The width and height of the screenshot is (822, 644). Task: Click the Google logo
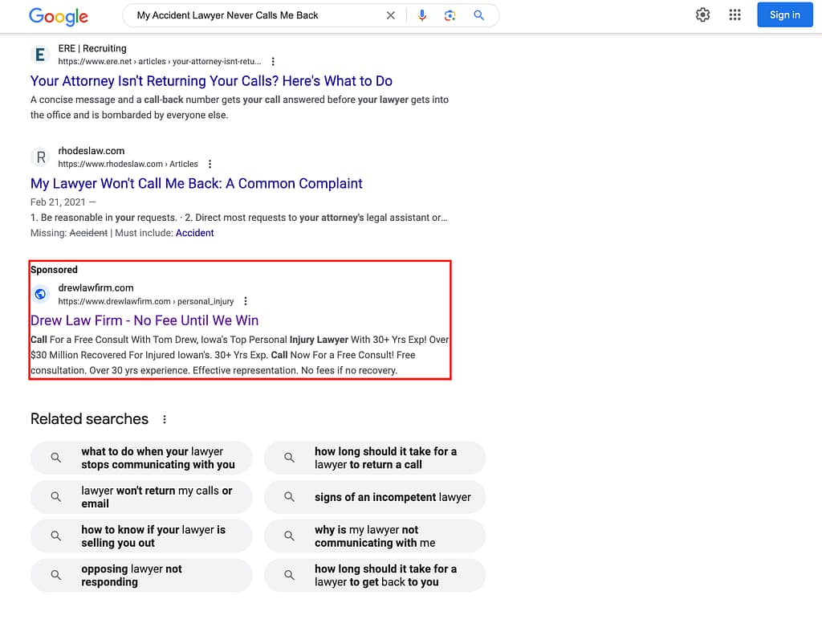[x=58, y=16]
